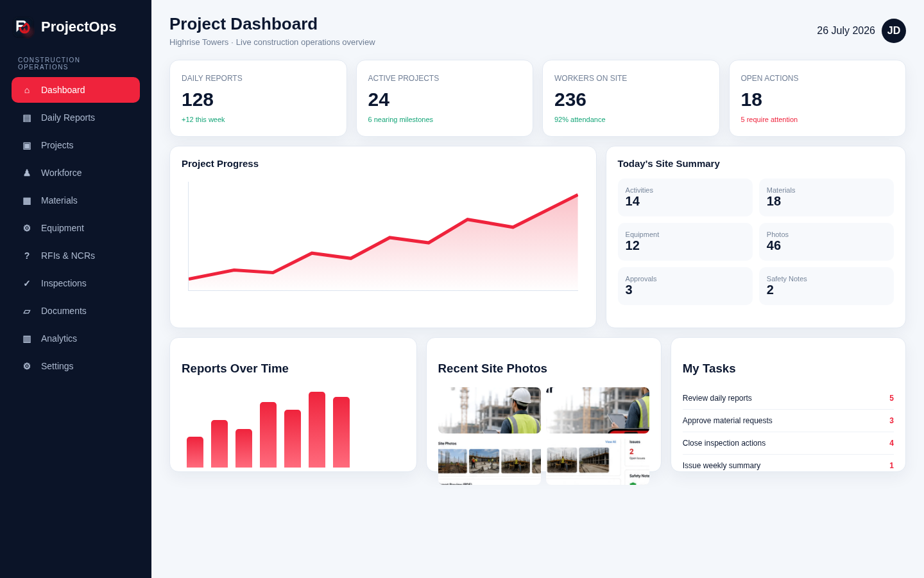924x578 pixels.
Task: Click '+12 this week' text
Action: 203,119
